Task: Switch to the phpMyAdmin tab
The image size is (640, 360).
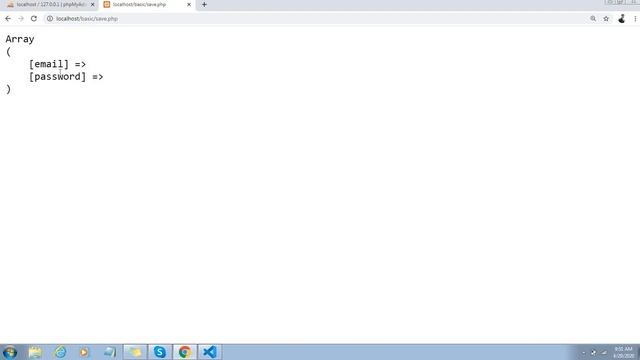Action: [x=51, y=4]
